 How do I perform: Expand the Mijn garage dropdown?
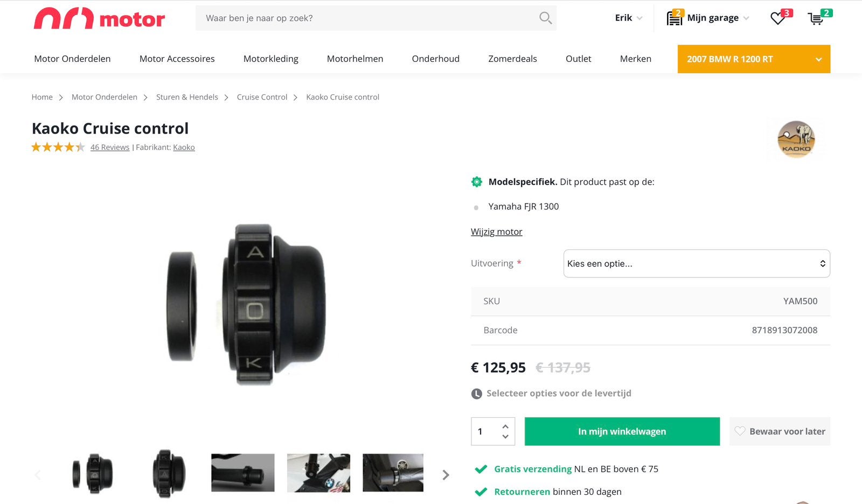click(x=746, y=18)
